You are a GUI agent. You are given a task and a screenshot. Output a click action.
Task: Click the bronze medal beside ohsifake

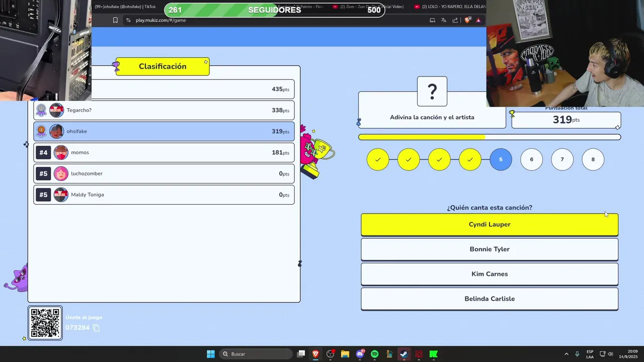(x=41, y=131)
